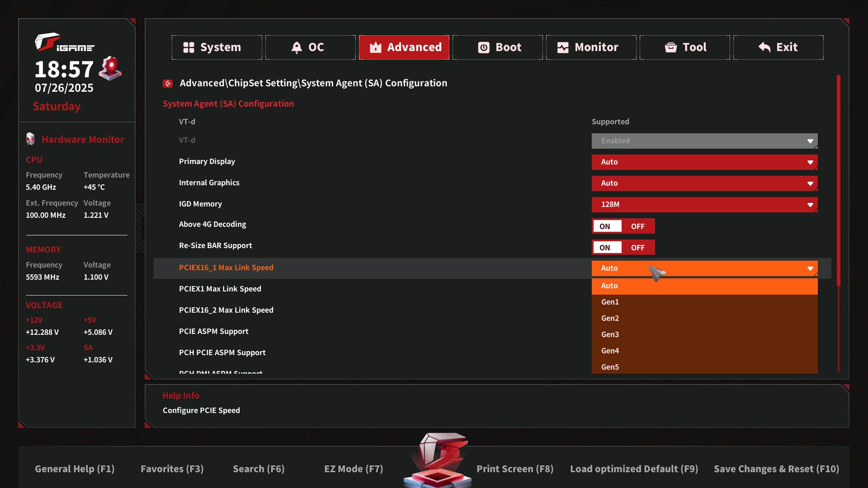Image resolution: width=868 pixels, height=488 pixels.
Task: Toggle Above 4G Decoding switch
Action: [623, 226]
